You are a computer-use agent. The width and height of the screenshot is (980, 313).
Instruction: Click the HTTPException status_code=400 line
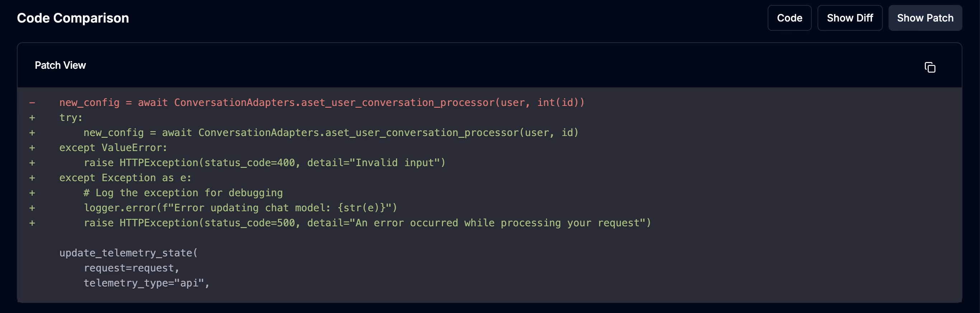point(264,163)
